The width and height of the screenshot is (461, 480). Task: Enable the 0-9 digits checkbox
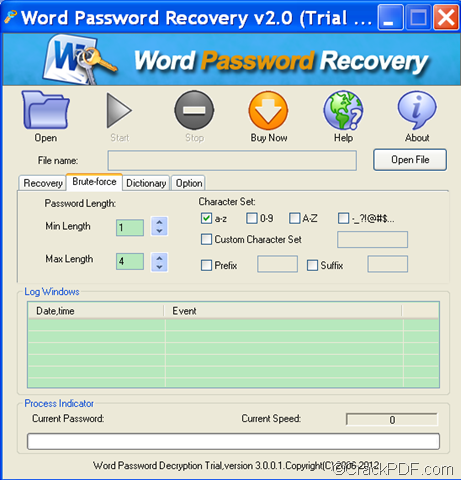pos(252,218)
